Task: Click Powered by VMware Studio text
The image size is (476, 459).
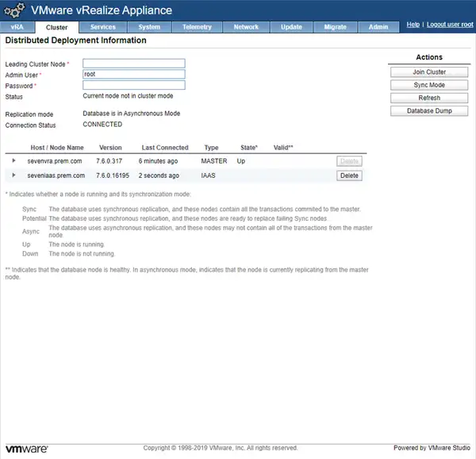Action: pyautogui.click(x=432, y=448)
